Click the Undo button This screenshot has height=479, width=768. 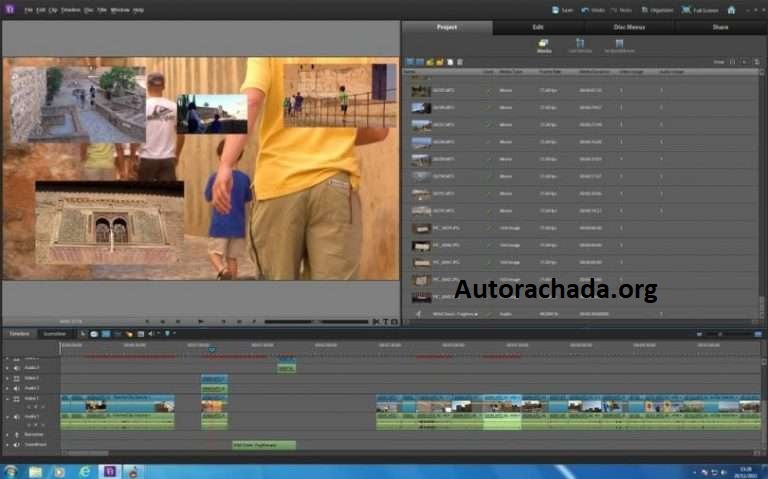(593, 10)
